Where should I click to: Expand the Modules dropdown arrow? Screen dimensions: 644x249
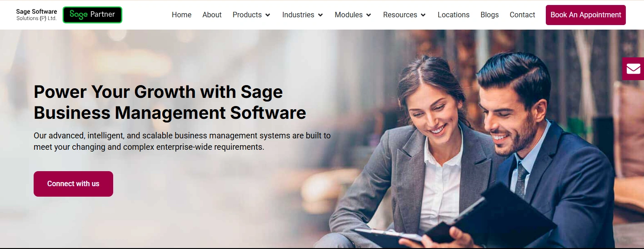(369, 15)
